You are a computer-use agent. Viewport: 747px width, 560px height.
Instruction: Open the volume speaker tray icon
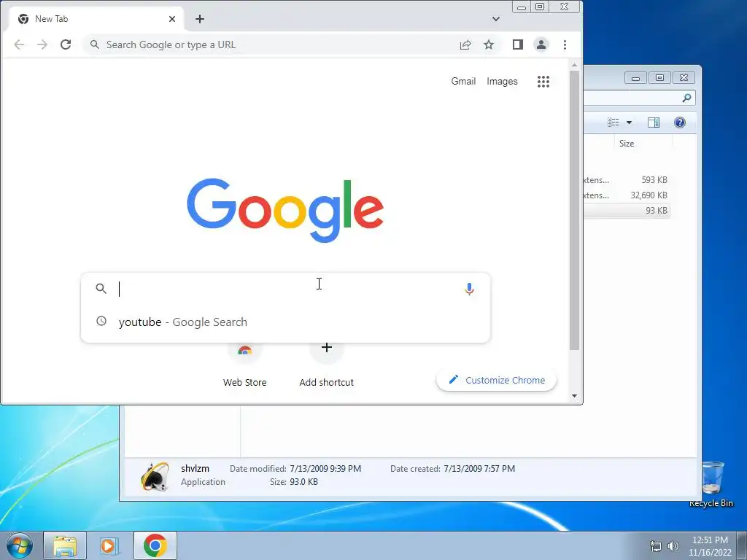coord(673,546)
